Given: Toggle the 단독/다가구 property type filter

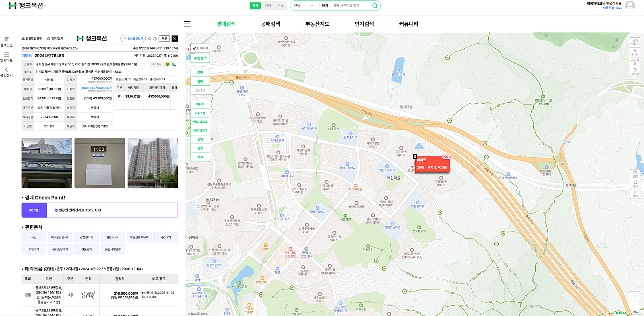Looking at the screenshot, I should [x=200, y=131].
